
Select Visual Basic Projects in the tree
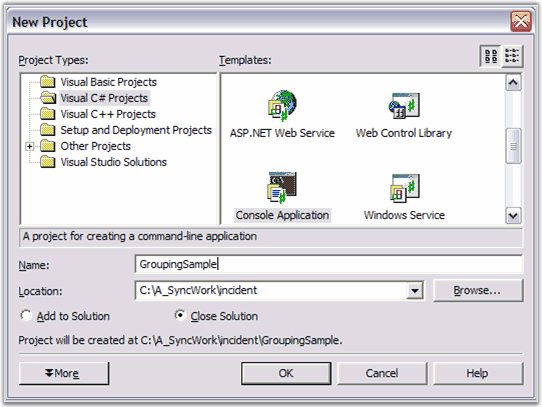[109, 82]
